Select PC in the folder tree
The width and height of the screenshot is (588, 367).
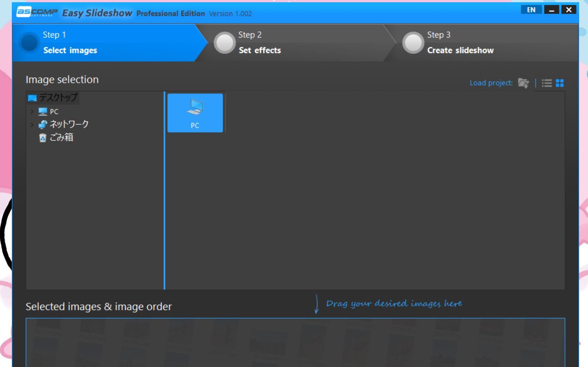click(x=54, y=112)
